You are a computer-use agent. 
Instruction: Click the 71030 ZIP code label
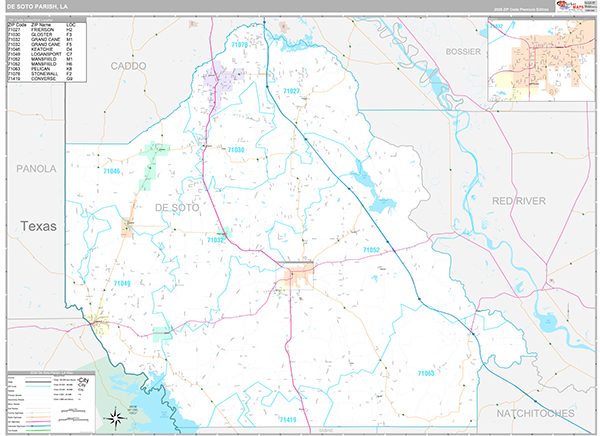coord(236,150)
